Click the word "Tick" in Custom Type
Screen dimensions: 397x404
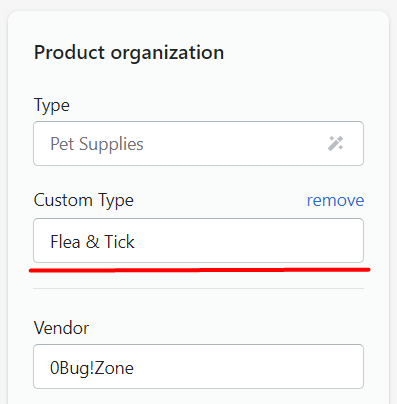pos(119,242)
